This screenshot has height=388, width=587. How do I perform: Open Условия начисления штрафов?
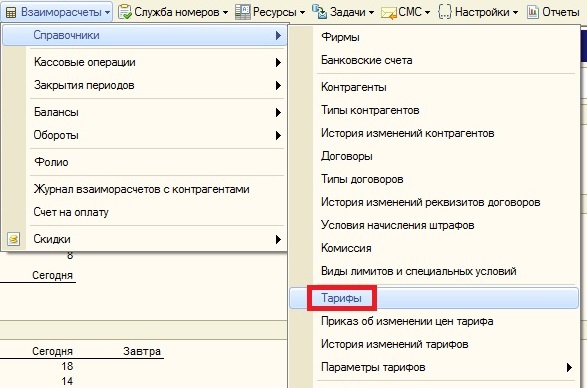(434, 225)
